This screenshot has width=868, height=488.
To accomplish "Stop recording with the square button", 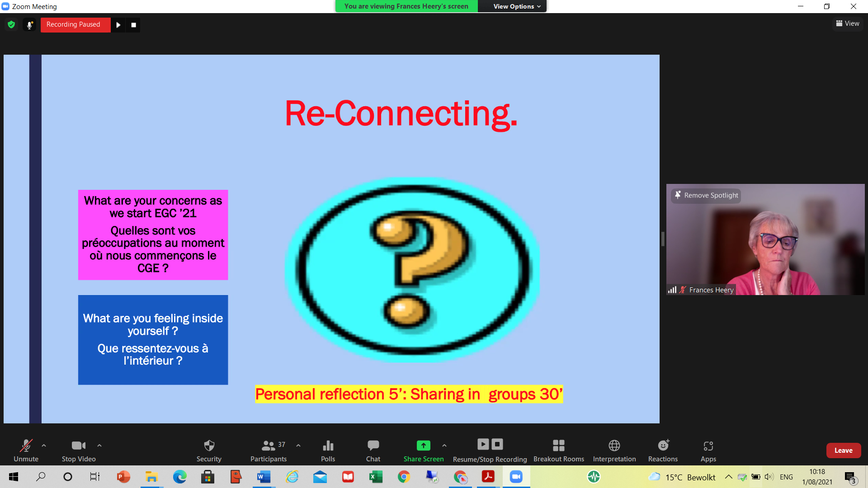I will coord(133,25).
